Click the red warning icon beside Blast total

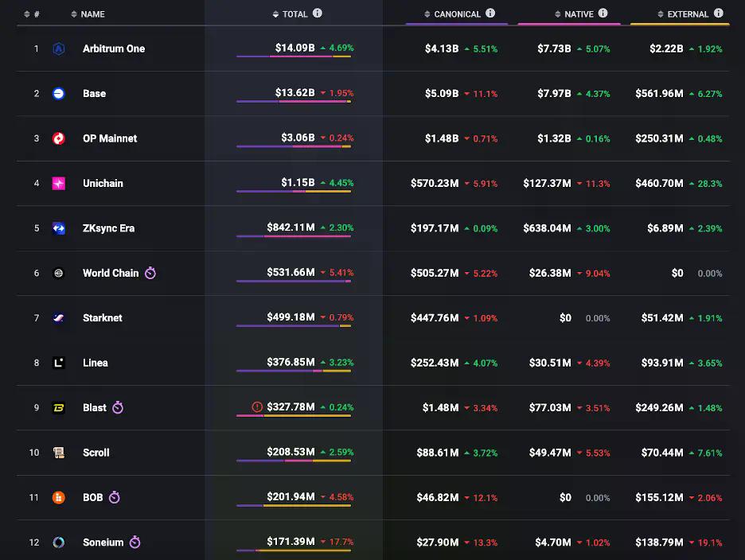coord(257,407)
